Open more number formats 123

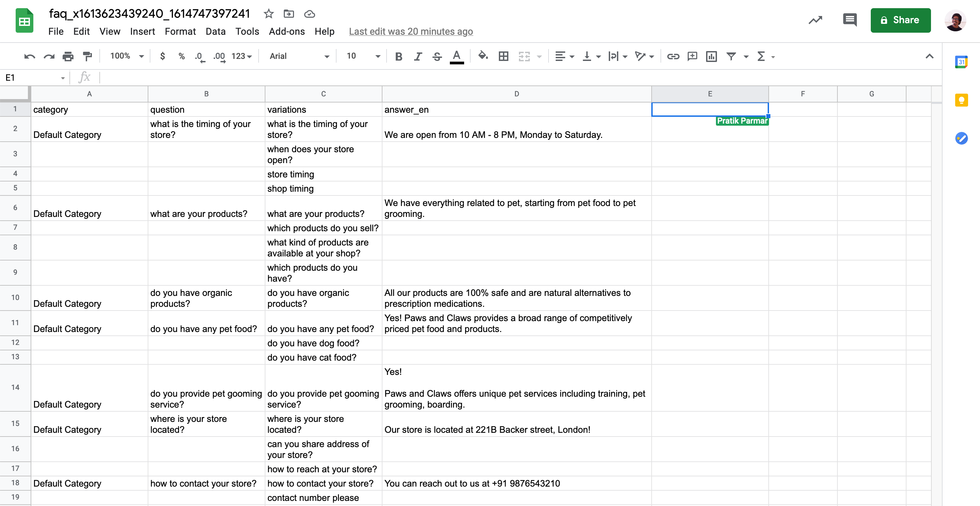[242, 56]
